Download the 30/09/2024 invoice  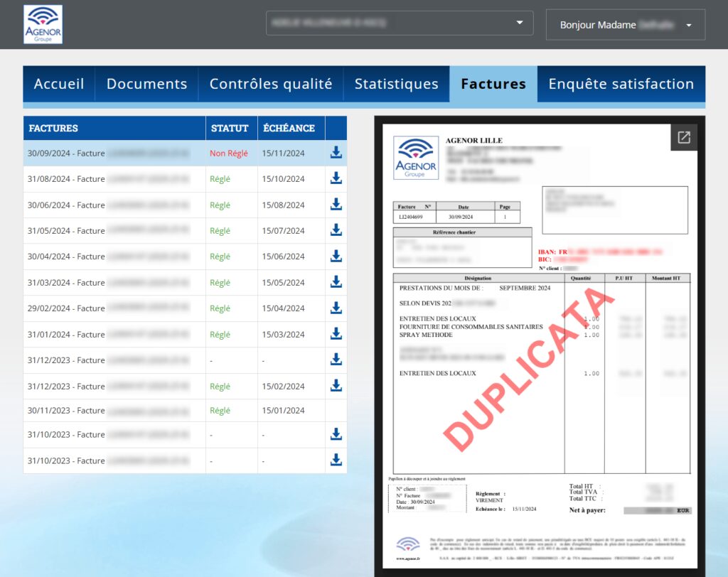pos(336,152)
